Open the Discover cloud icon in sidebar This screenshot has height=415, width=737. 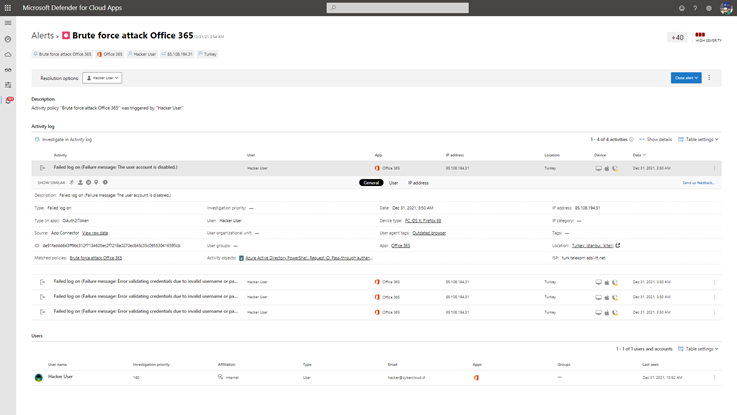(x=8, y=55)
